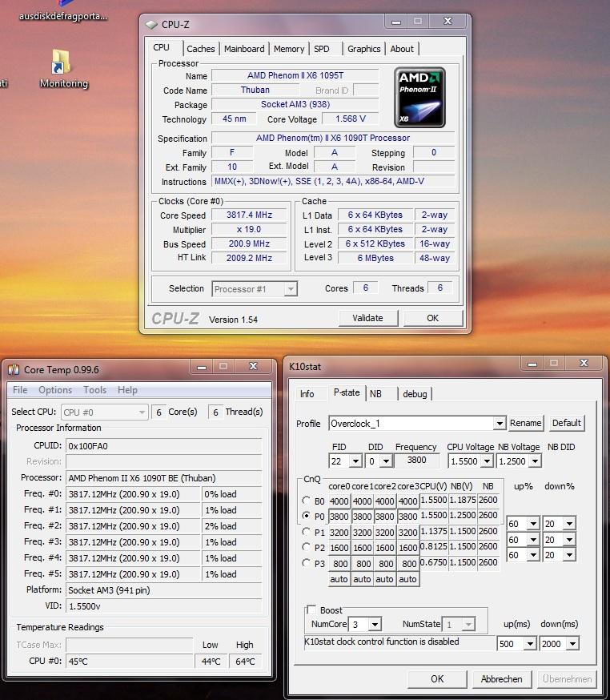Switch to the Mainboard tab
This screenshot has width=610, height=700.
(x=244, y=49)
